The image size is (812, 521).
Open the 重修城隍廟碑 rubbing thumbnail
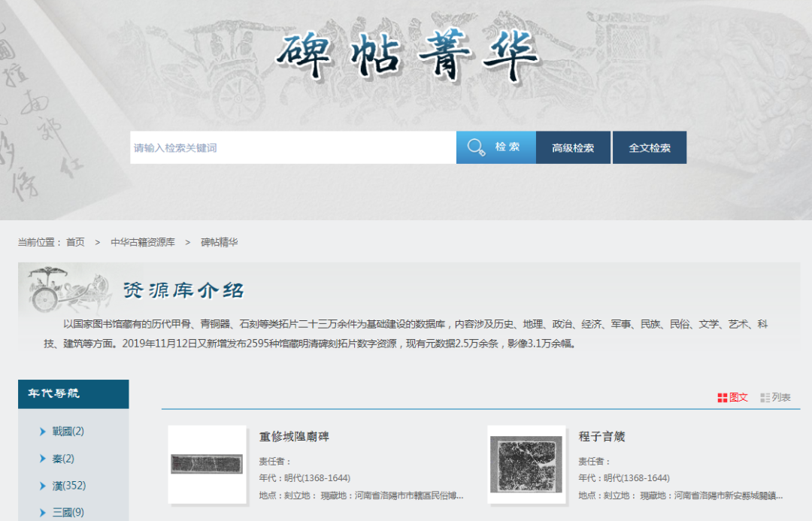208,464
